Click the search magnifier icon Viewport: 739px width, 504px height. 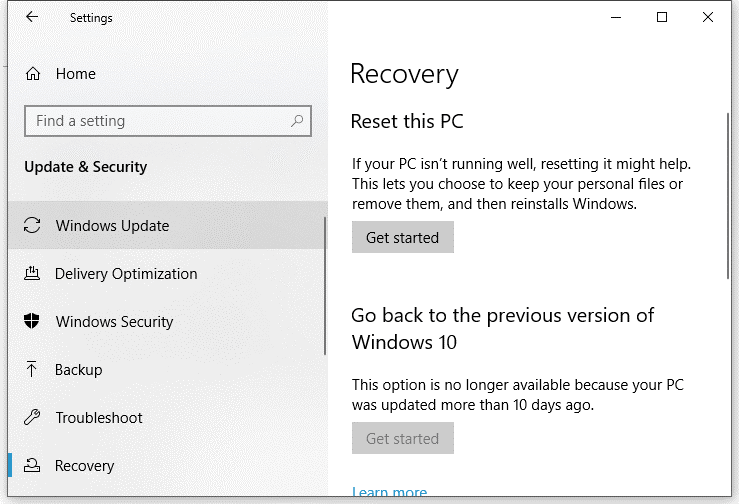click(297, 121)
